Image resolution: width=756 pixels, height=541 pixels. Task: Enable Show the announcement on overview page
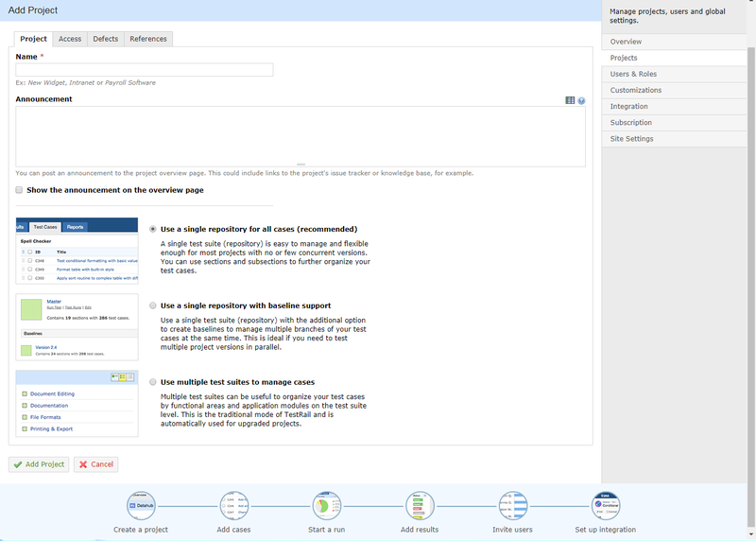coord(19,190)
